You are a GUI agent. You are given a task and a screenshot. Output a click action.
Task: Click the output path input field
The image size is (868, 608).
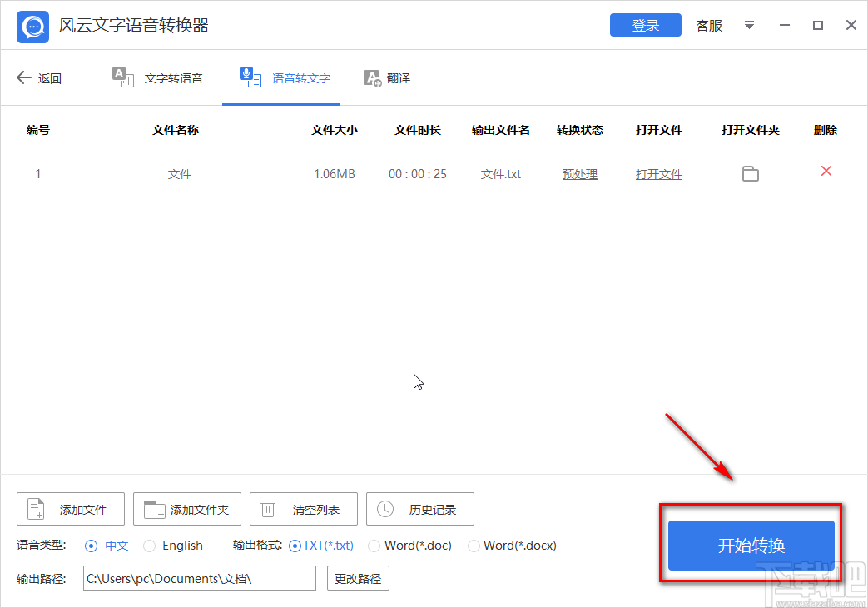(199, 577)
